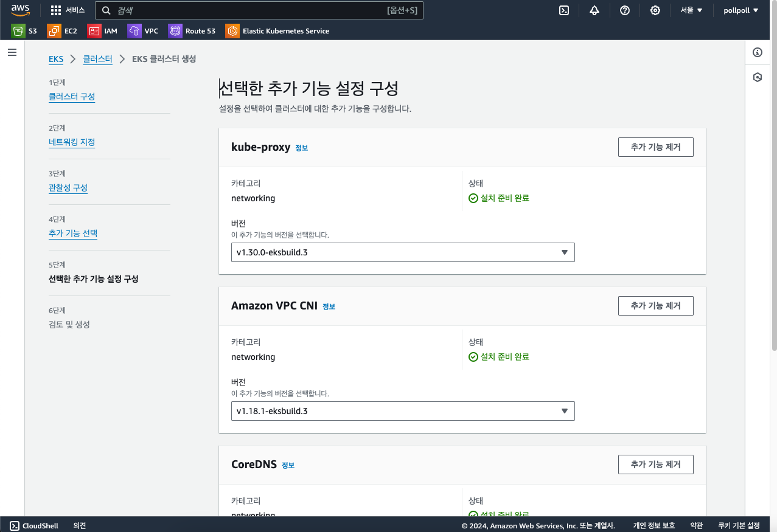Click the 클러스터 breadcrumb link

click(98, 59)
